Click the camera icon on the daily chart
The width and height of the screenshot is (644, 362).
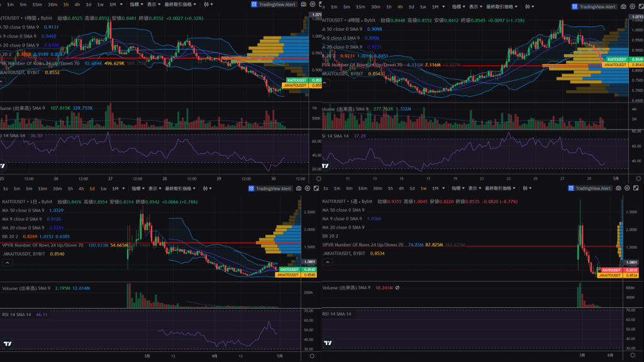pyautogui.click(x=299, y=189)
